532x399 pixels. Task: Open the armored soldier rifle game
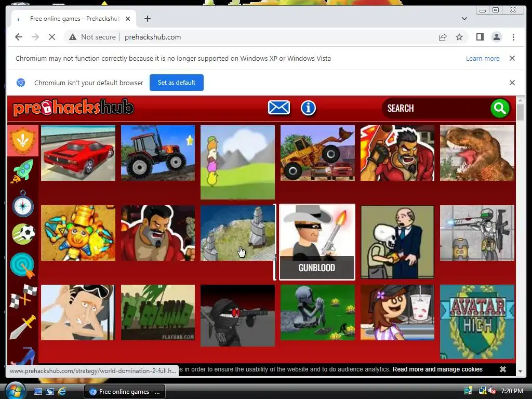pyautogui.click(x=477, y=233)
